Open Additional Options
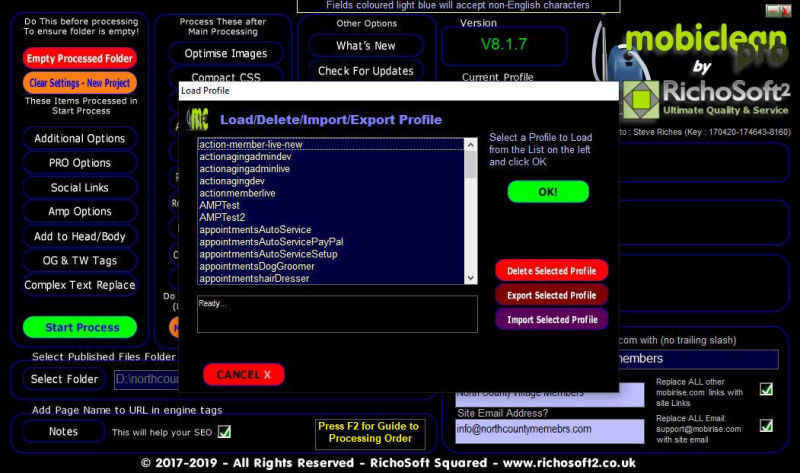 pyautogui.click(x=80, y=138)
